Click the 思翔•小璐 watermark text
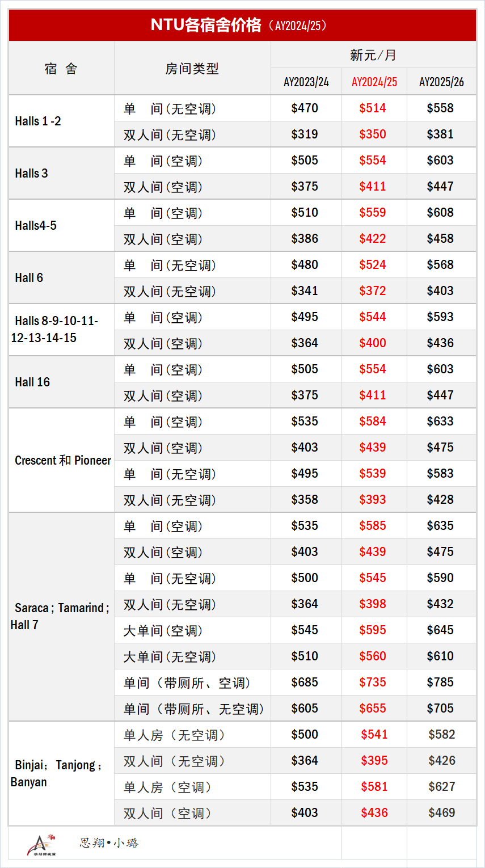The image size is (485, 868). pos(109,843)
